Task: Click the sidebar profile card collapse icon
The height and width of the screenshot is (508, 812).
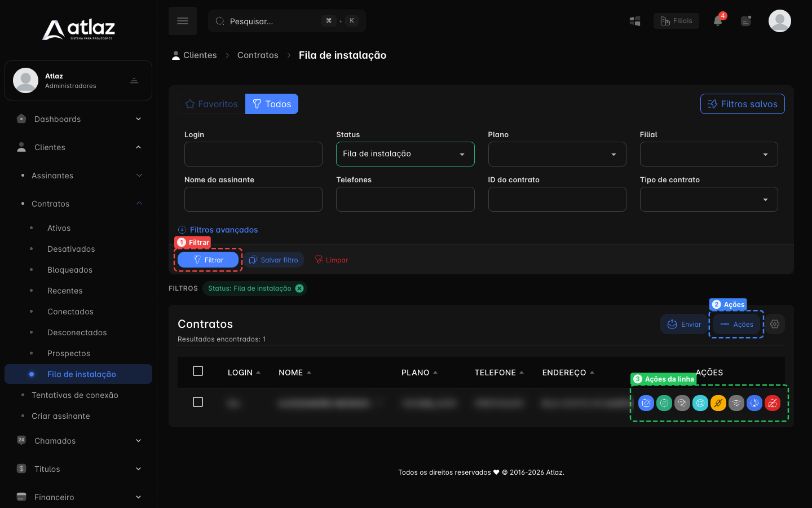Action: [x=134, y=81]
